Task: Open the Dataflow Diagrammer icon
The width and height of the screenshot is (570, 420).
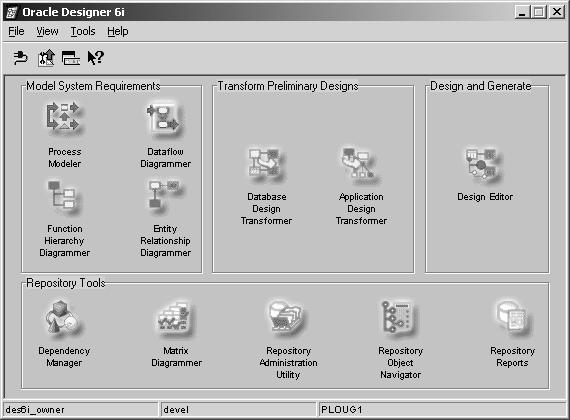Action: click(163, 118)
